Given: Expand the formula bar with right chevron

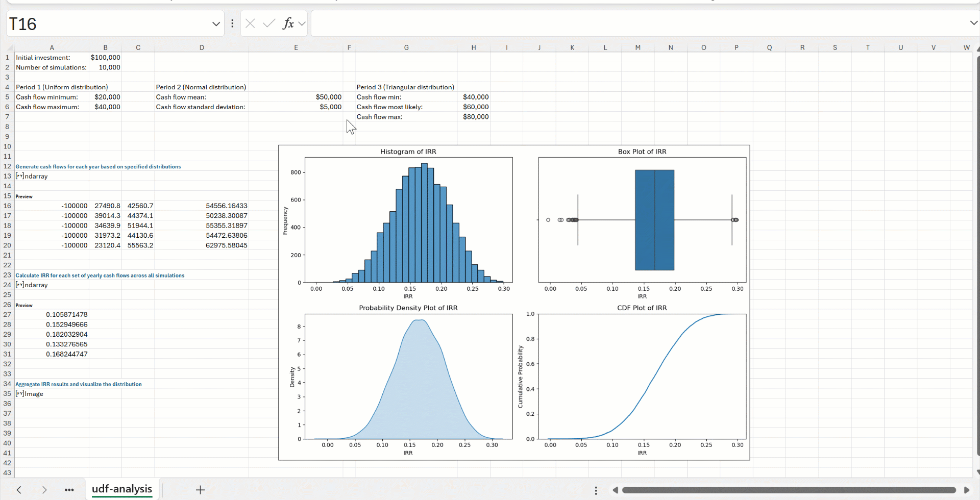Looking at the screenshot, I should coord(973,23).
